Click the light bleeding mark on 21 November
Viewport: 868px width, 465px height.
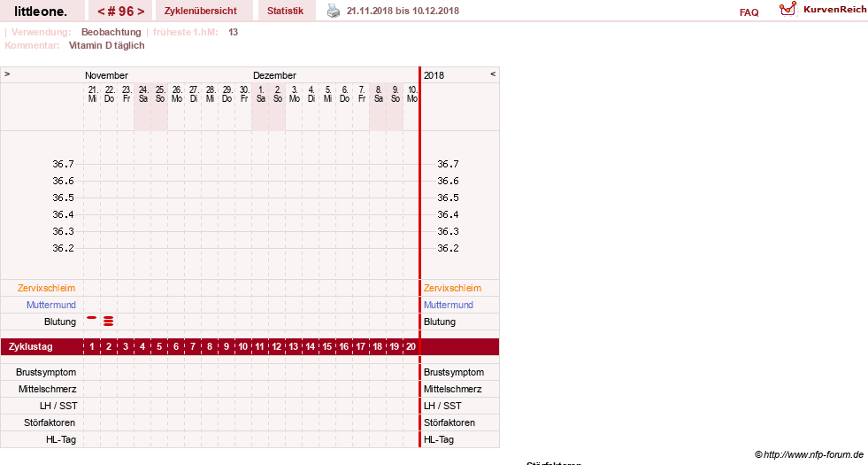[x=92, y=318]
